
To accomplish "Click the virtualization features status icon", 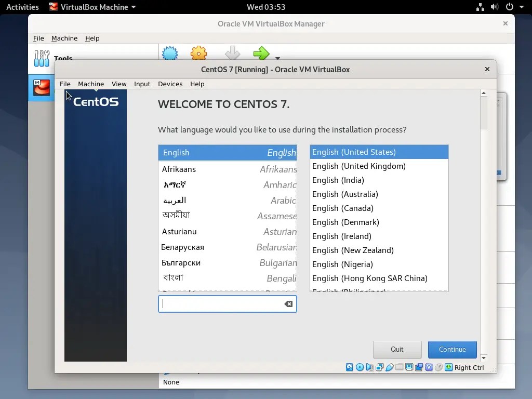I will [x=429, y=367].
